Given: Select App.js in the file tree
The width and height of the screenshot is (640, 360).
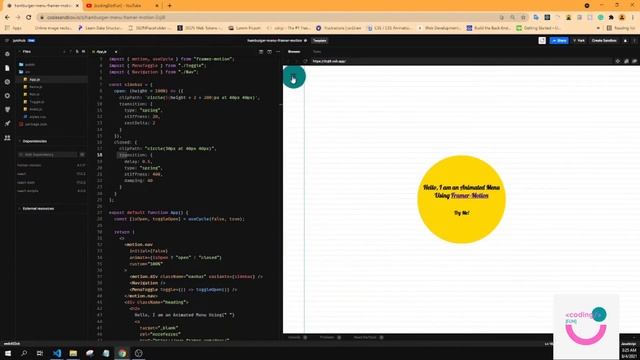Looking at the screenshot, I should coord(34,80).
